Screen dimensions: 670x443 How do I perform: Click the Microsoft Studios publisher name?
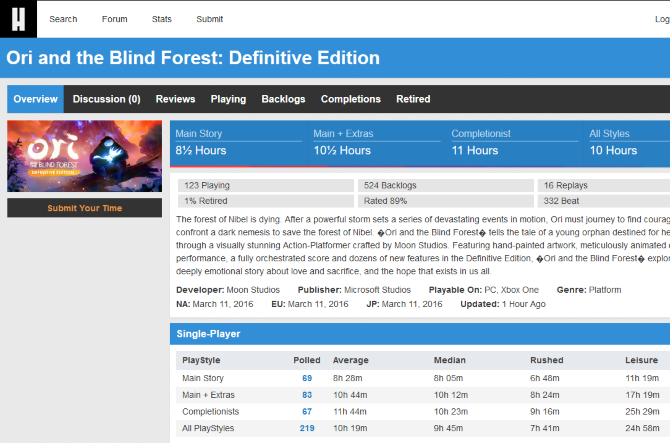[377, 290]
